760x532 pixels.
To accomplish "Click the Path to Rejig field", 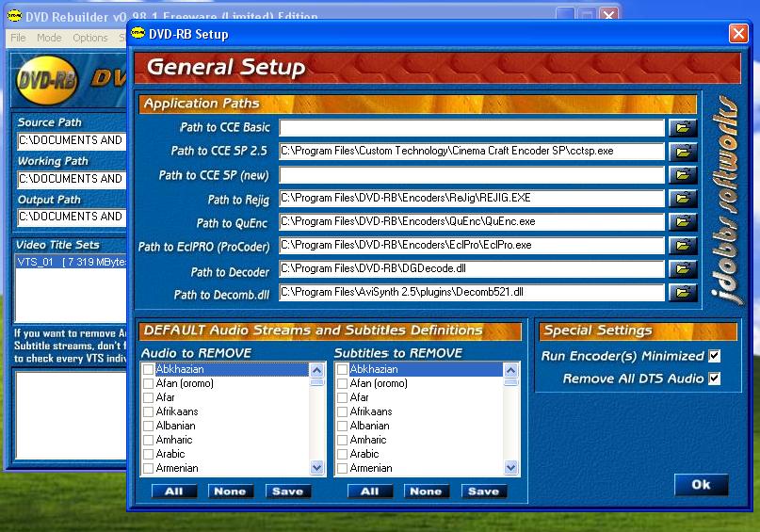I will pos(472,198).
